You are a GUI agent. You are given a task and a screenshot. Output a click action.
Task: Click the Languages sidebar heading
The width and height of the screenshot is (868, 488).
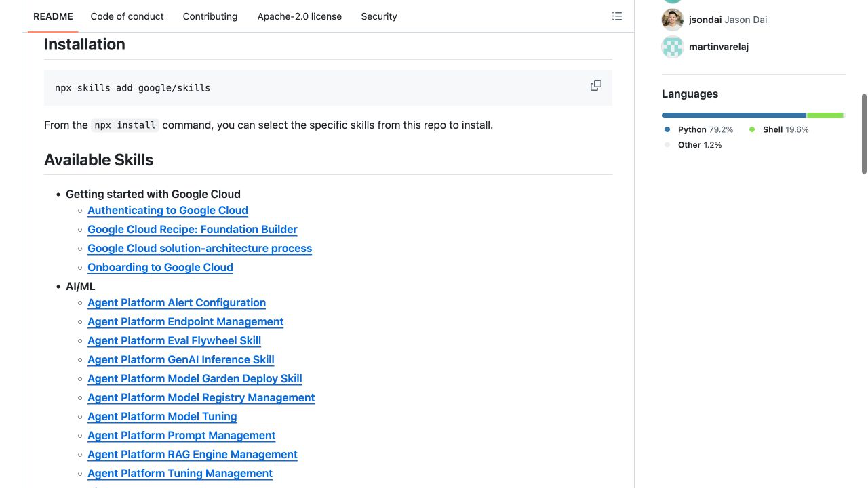[690, 94]
